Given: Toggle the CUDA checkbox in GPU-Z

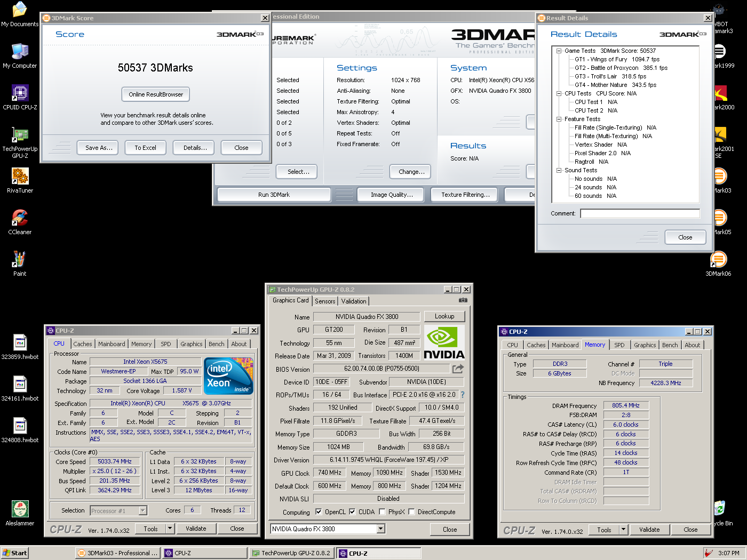Looking at the screenshot, I should pos(352,512).
